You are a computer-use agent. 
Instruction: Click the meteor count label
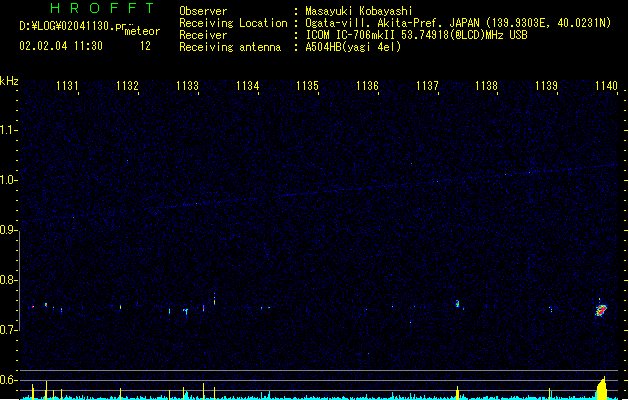point(142,31)
